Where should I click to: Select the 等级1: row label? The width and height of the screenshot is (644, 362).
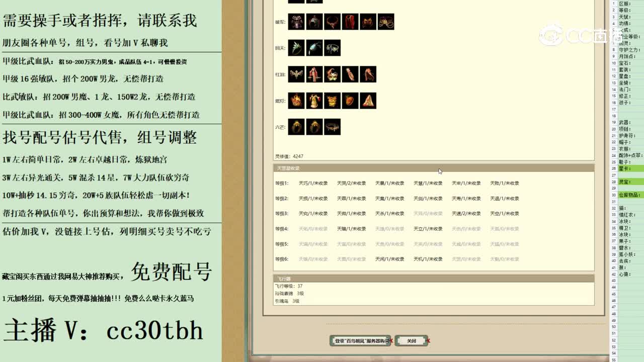[x=282, y=184]
